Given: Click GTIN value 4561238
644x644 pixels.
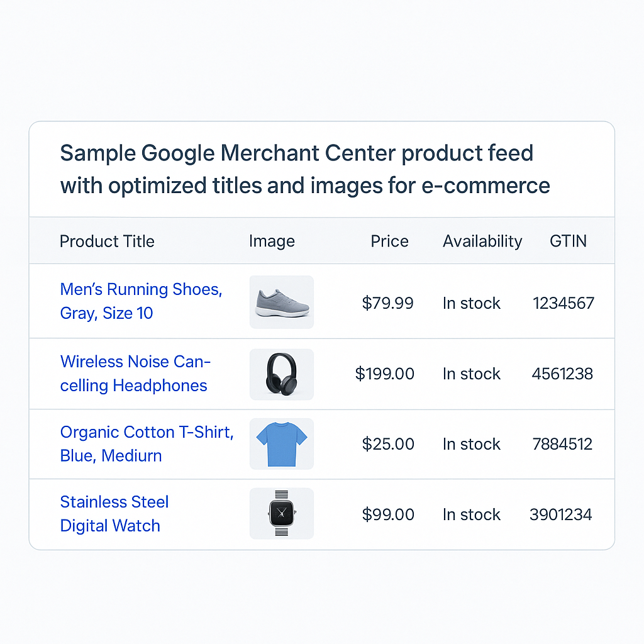Looking at the screenshot, I should (562, 374).
